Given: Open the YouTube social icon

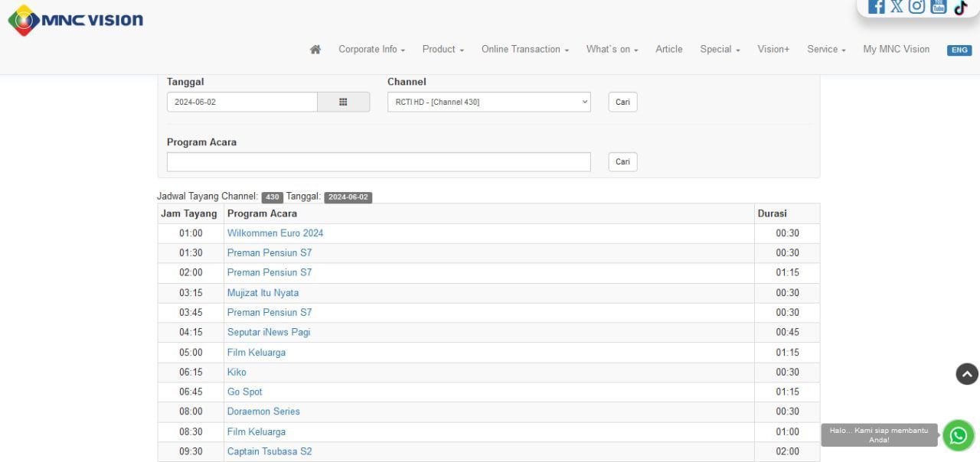Looking at the screenshot, I should tap(939, 6).
